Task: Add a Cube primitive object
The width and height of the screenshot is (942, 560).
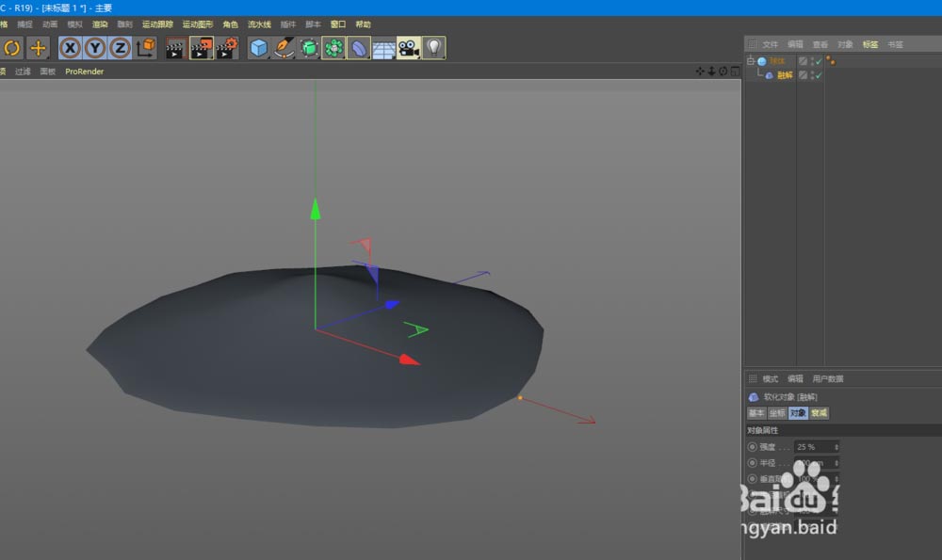Action: (259, 48)
